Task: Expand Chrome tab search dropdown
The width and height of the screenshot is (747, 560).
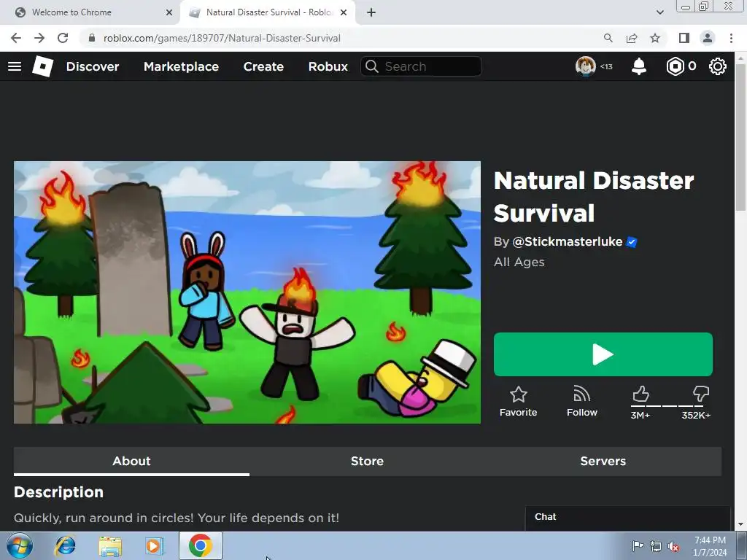Action: click(659, 12)
